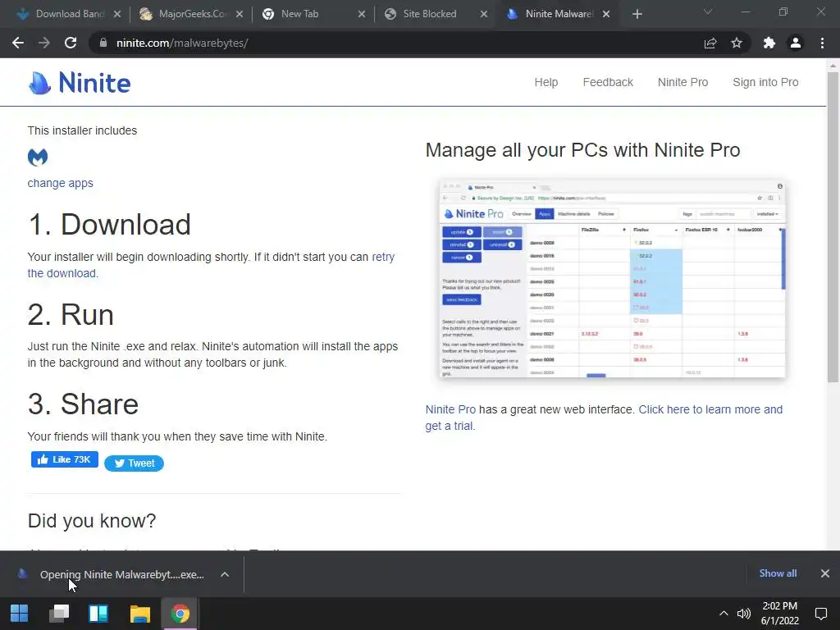Open File Explorer from the taskbar

[x=139, y=614]
